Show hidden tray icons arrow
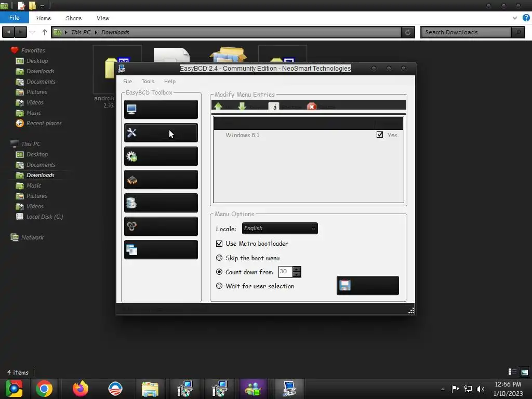This screenshot has width=532, height=399. pyautogui.click(x=443, y=389)
